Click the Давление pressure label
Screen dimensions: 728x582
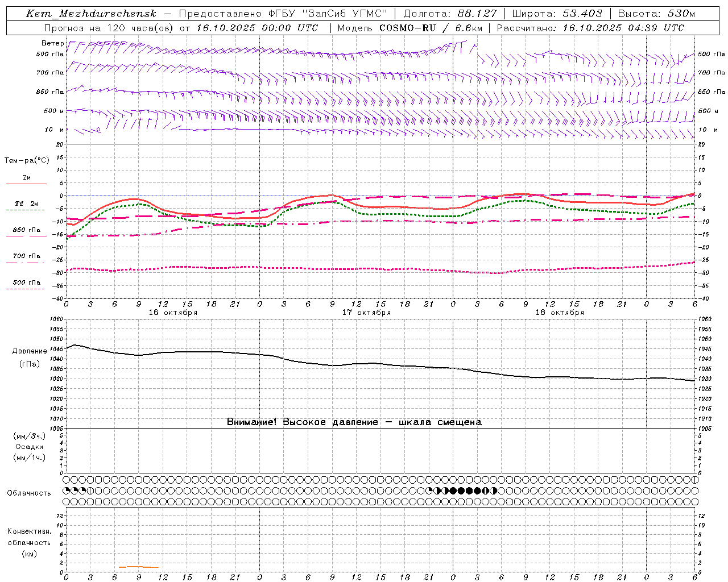pyautogui.click(x=30, y=351)
